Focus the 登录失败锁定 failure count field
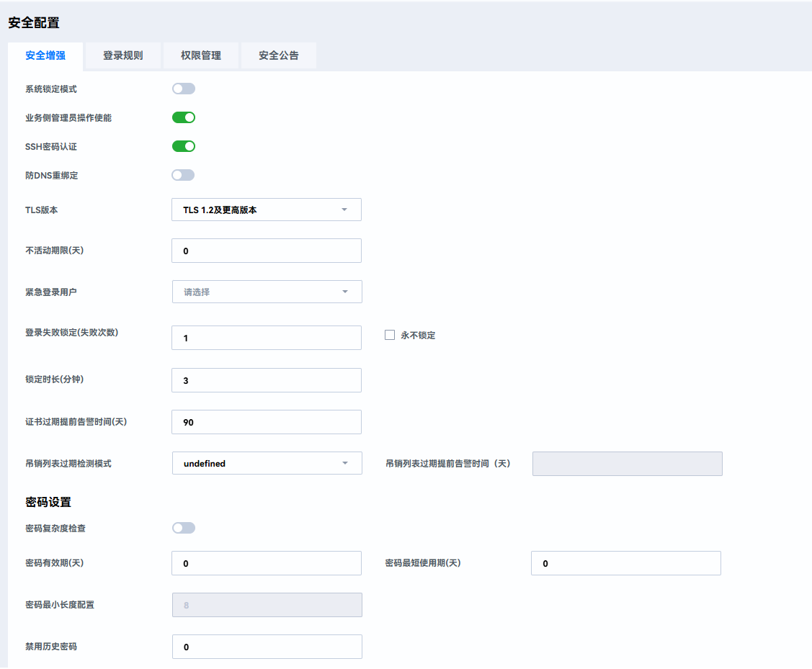The width and height of the screenshot is (812, 669). pos(266,338)
